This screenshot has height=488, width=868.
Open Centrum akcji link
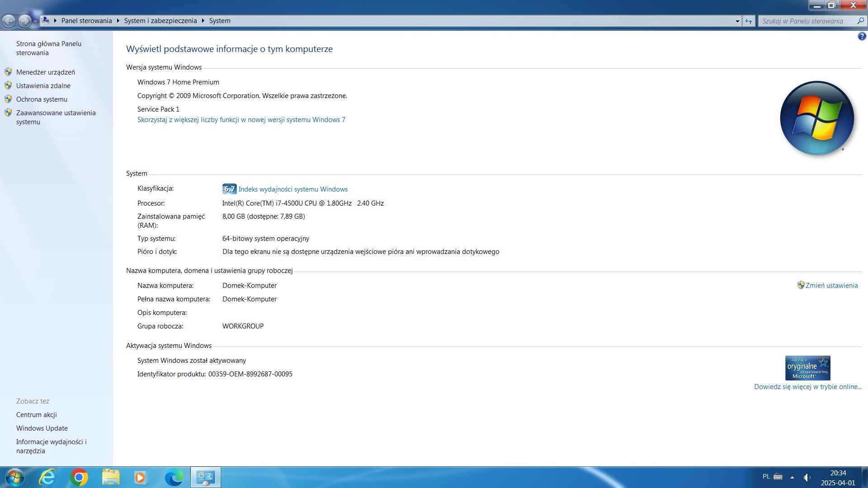click(37, 415)
